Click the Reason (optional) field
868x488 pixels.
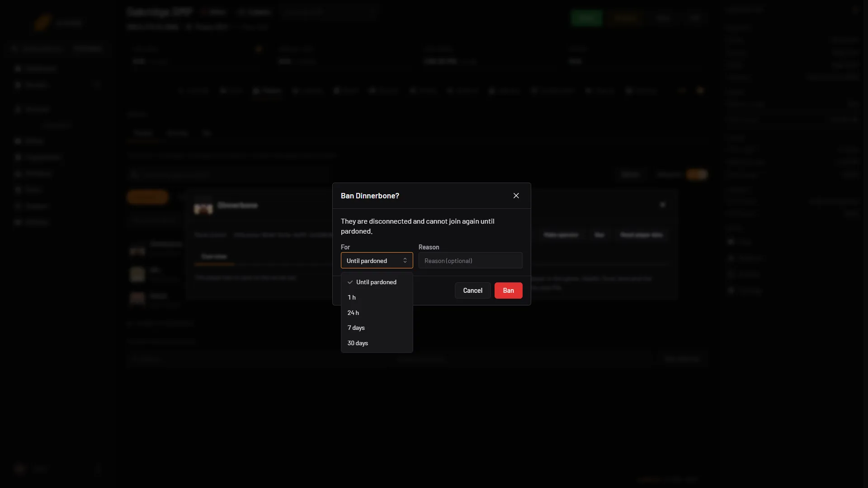470,261
